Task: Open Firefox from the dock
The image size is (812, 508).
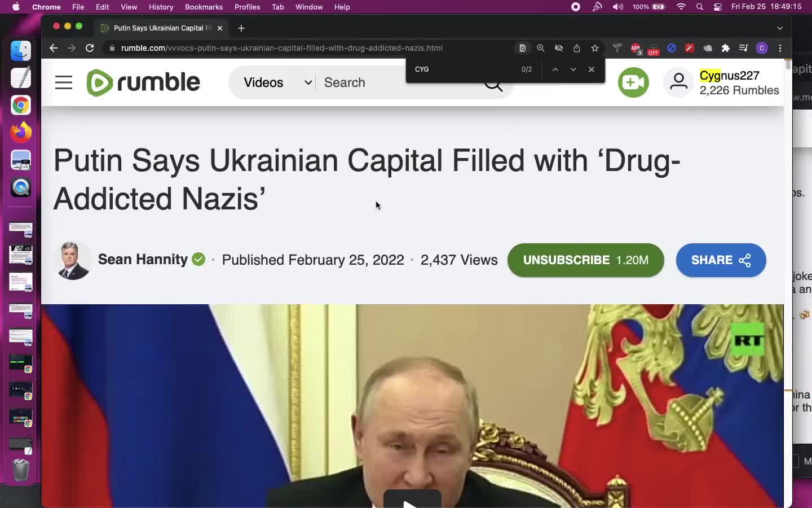Action: 21,133
